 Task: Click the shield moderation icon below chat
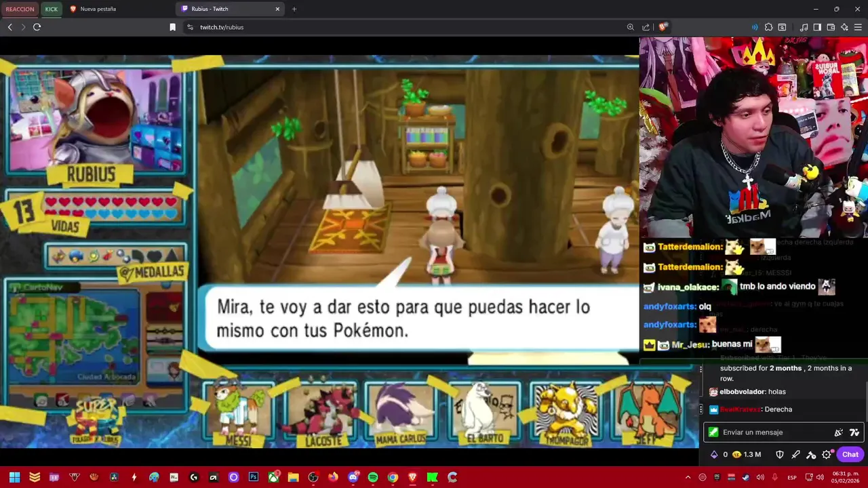[x=780, y=455]
